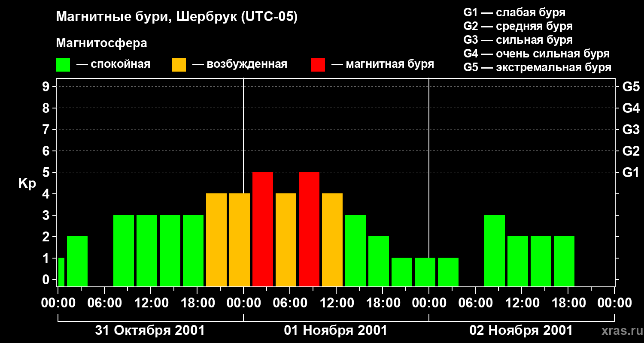Screen dimensions: 644x343
Task: Click the 18:00 time label under 31 Октября
Action: (x=197, y=303)
